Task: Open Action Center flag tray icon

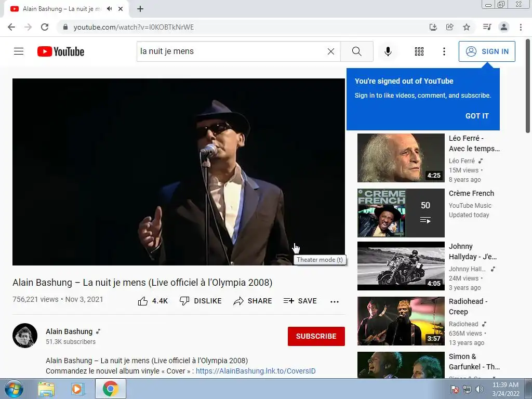Action: pyautogui.click(x=454, y=389)
